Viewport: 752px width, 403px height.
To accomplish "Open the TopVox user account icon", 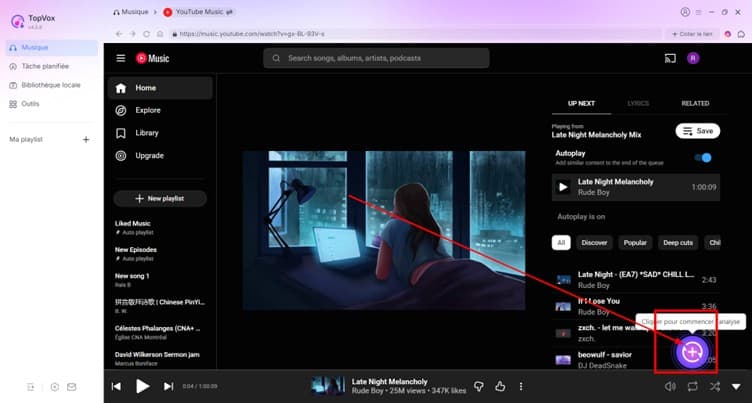I will coord(685,12).
